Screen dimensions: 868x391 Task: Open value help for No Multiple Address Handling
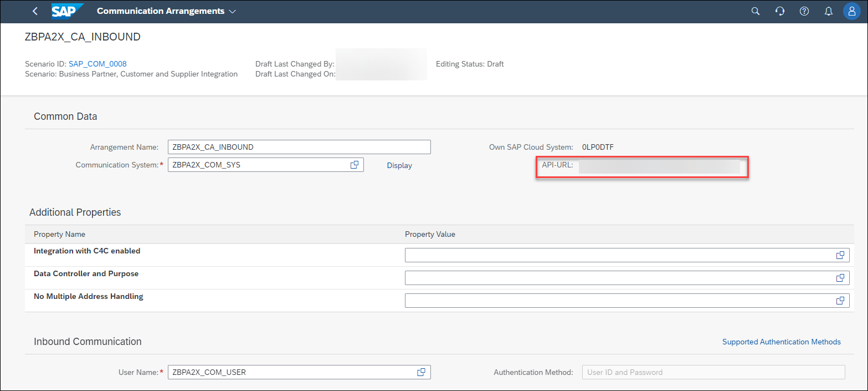click(840, 301)
